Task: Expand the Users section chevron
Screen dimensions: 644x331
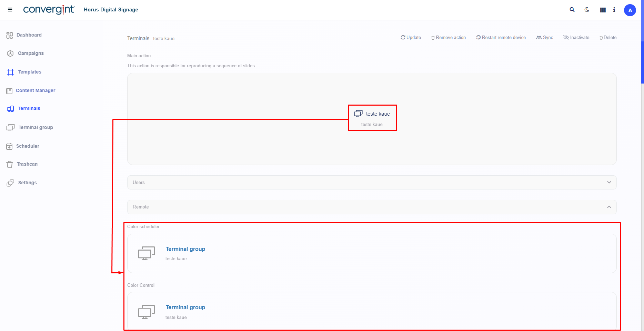Action: click(x=609, y=182)
